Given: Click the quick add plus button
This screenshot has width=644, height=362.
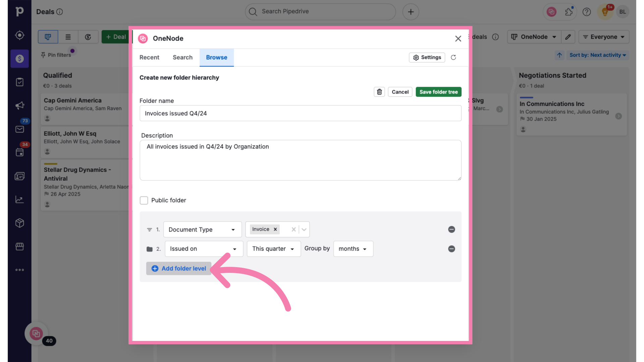Looking at the screenshot, I should [411, 12].
